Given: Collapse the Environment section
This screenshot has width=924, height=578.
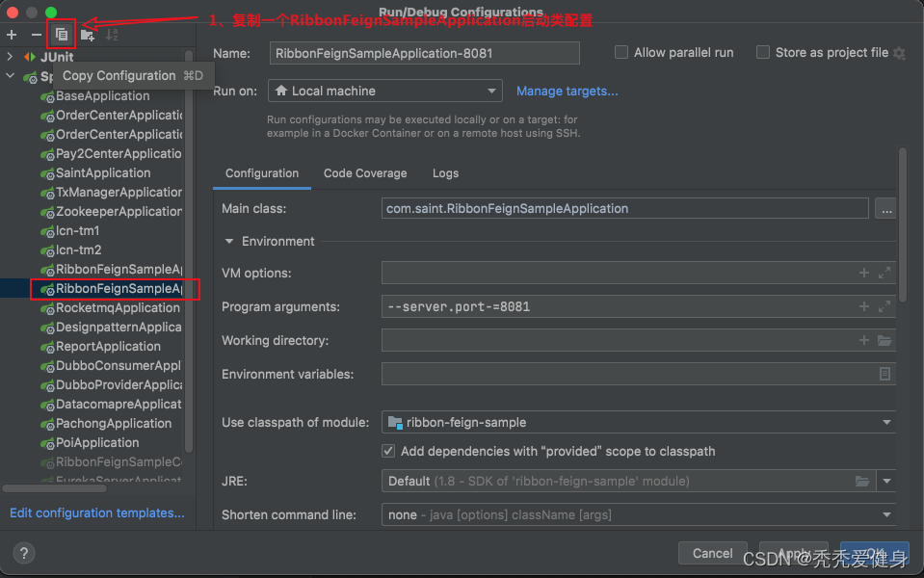Looking at the screenshot, I should coord(229,241).
